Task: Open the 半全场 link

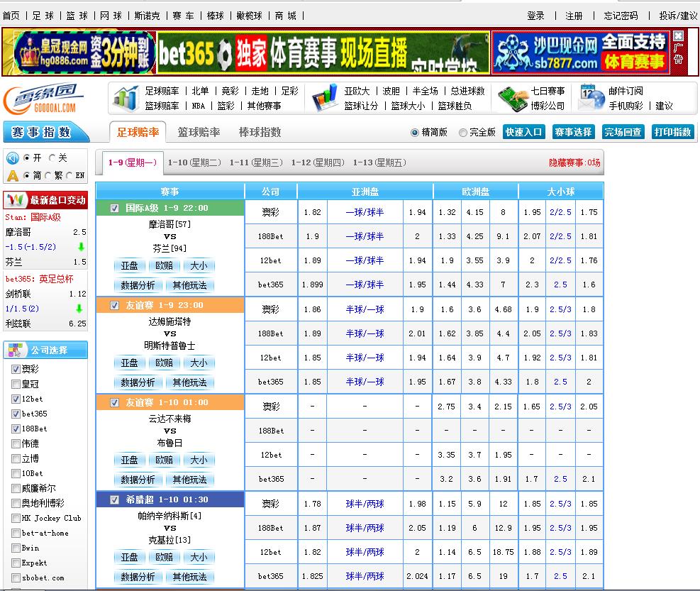Action: pyautogui.click(x=425, y=91)
